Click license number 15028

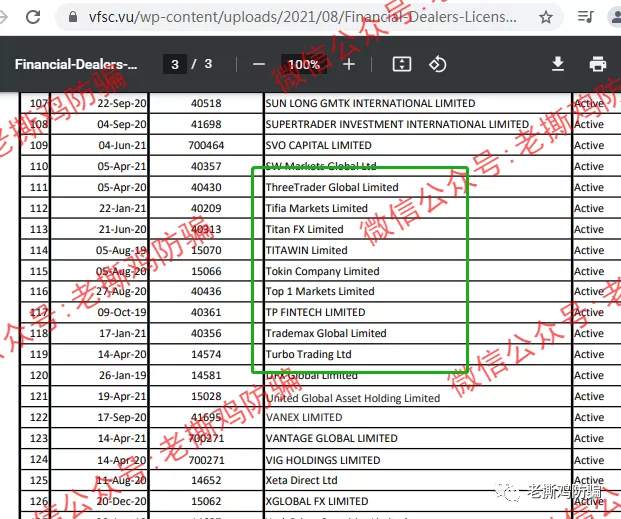pyautogui.click(x=206, y=397)
